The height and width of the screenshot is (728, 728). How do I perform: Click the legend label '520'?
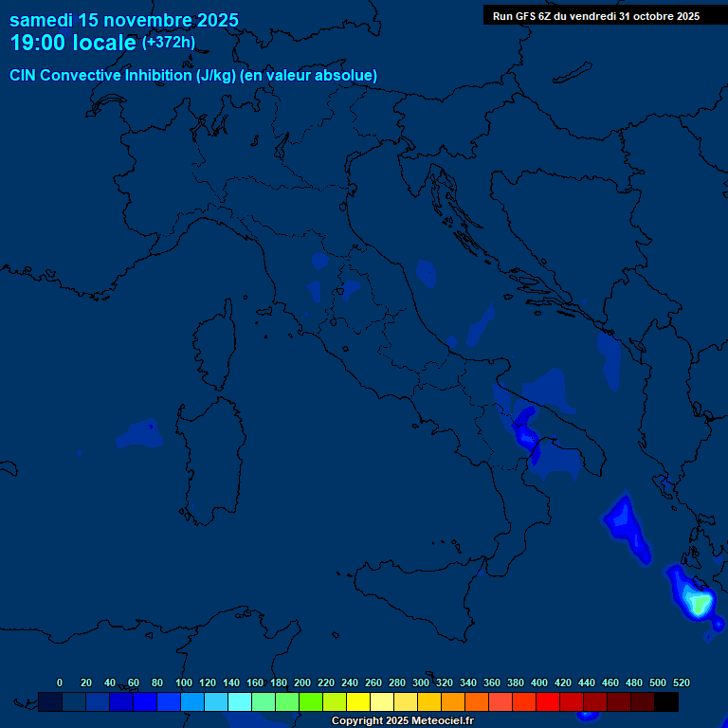(681, 682)
